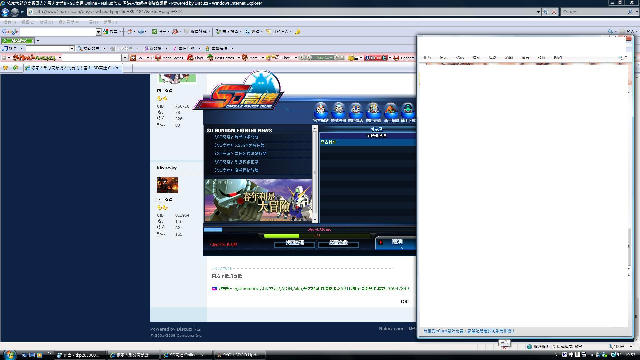Click the browser search box at top right

[594, 12]
